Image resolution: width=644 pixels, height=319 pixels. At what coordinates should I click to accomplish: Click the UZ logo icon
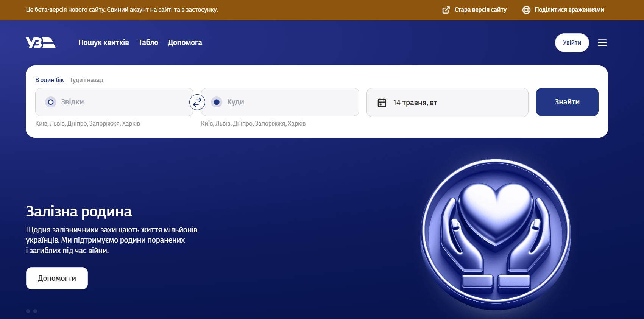tap(41, 43)
